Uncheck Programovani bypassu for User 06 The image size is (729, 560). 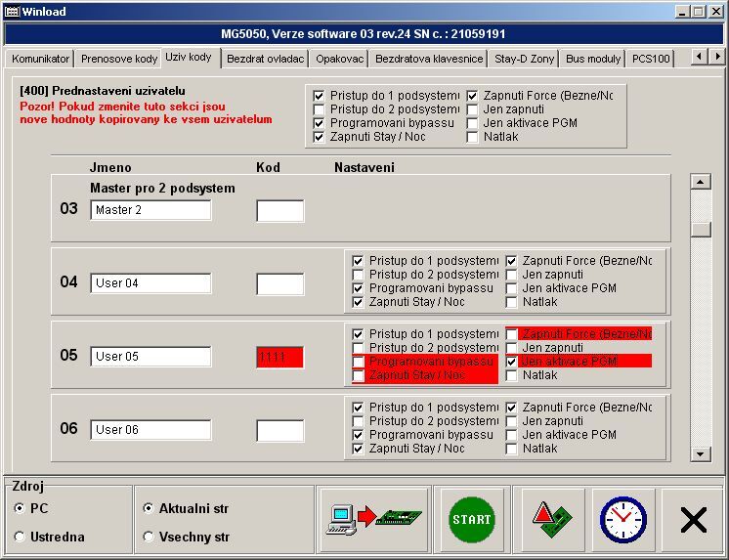(359, 435)
